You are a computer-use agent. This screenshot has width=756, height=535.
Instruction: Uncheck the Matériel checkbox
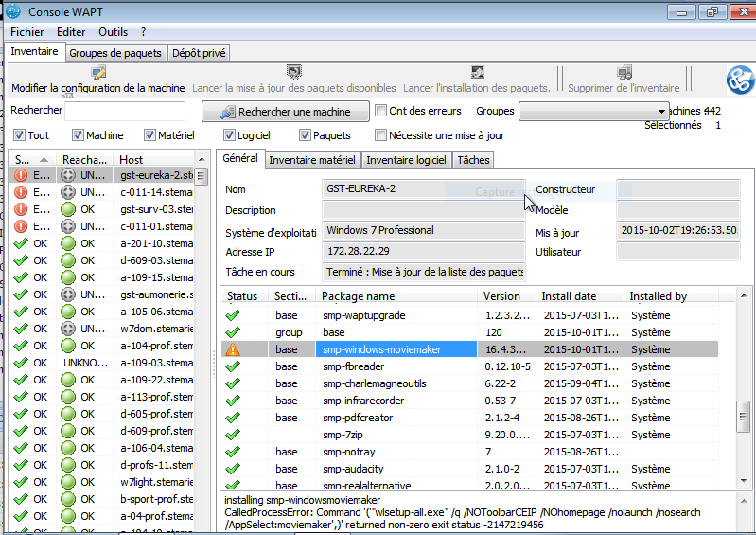(149, 135)
